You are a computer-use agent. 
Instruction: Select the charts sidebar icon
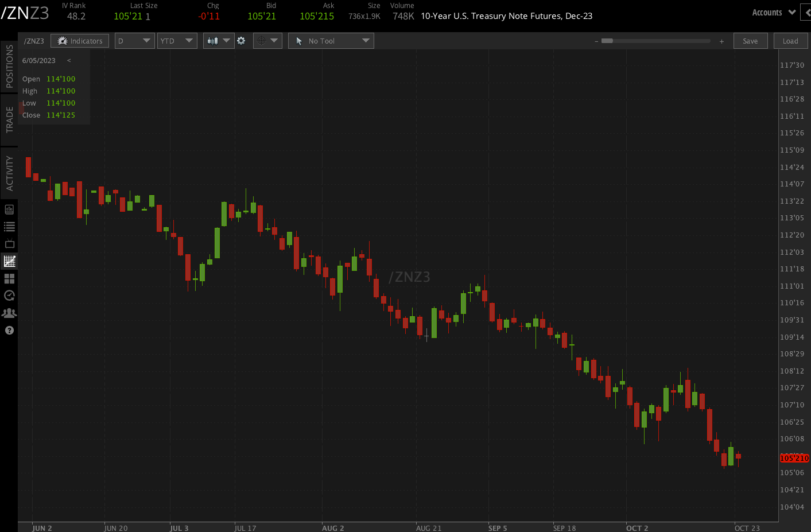coord(9,261)
